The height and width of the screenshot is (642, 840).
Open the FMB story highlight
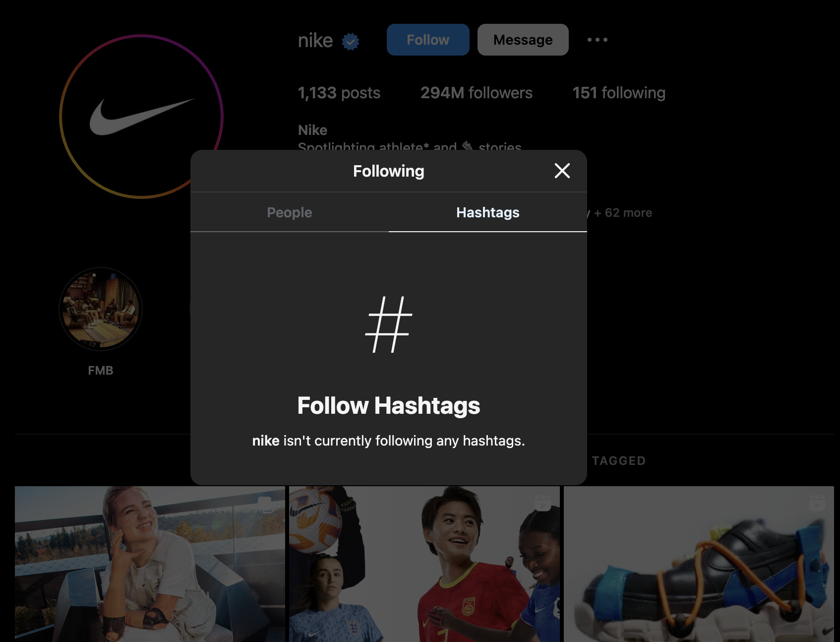click(x=101, y=309)
